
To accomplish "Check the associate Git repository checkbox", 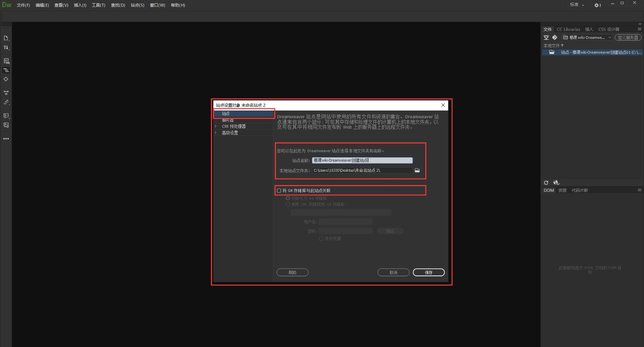I will point(279,191).
